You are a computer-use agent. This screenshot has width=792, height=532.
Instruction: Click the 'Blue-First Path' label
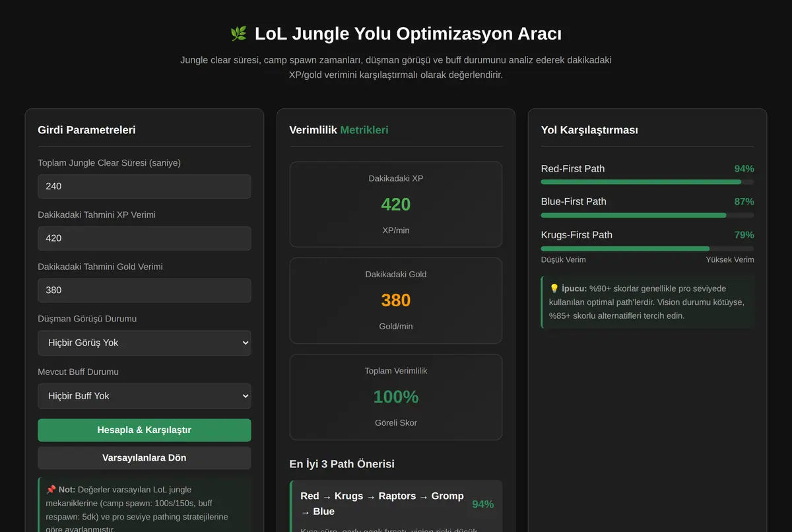coord(574,201)
